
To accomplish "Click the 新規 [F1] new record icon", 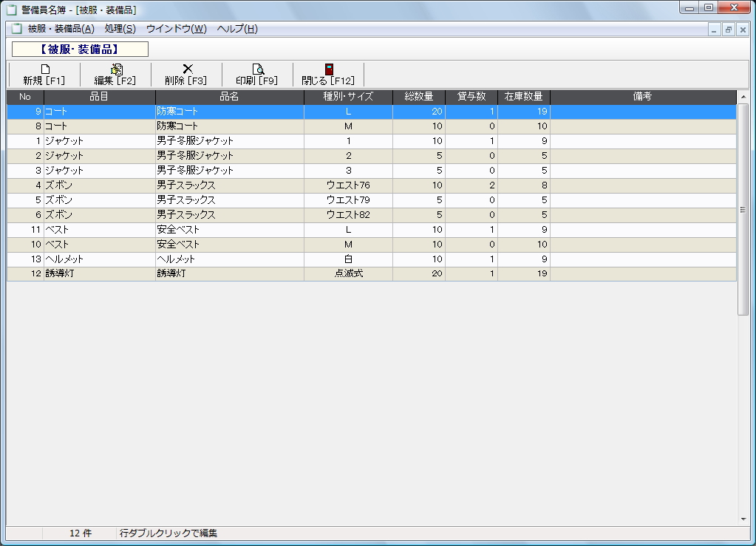I will pos(44,69).
